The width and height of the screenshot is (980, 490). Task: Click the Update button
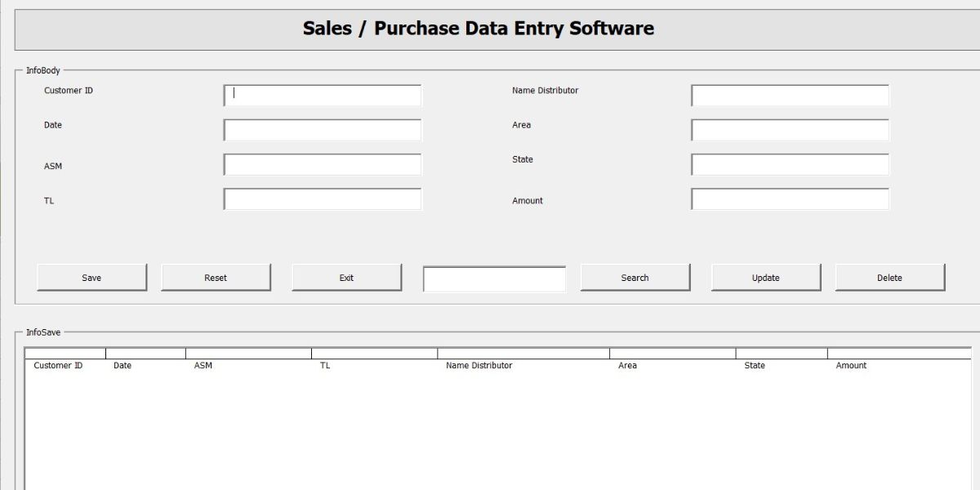click(x=766, y=278)
